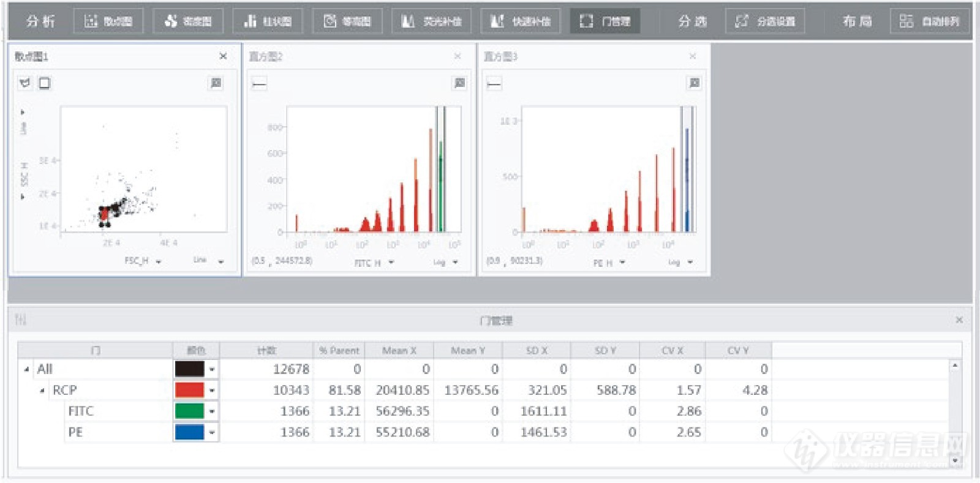The image size is (980, 483).
Task: Open color dropdown arrow for FITC gate
Action: (212, 411)
